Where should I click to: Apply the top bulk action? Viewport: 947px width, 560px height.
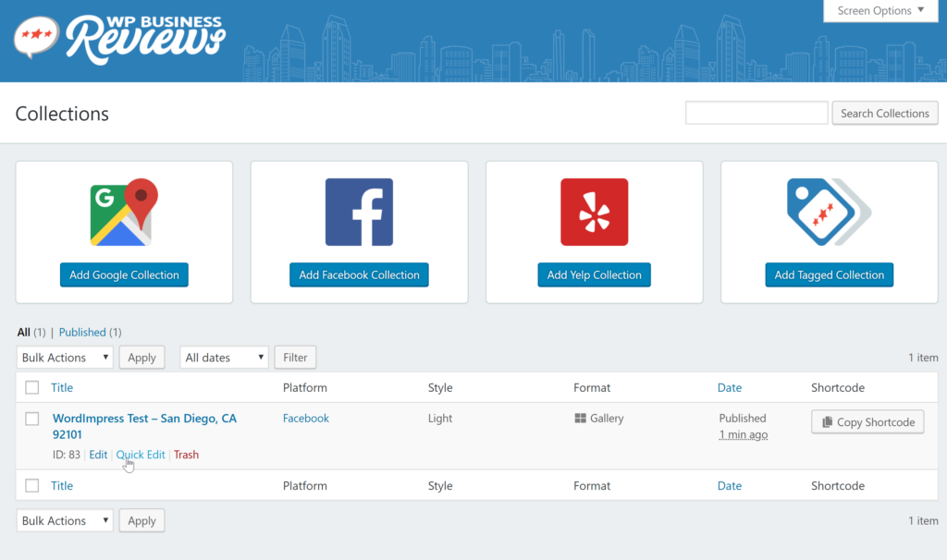click(x=141, y=358)
